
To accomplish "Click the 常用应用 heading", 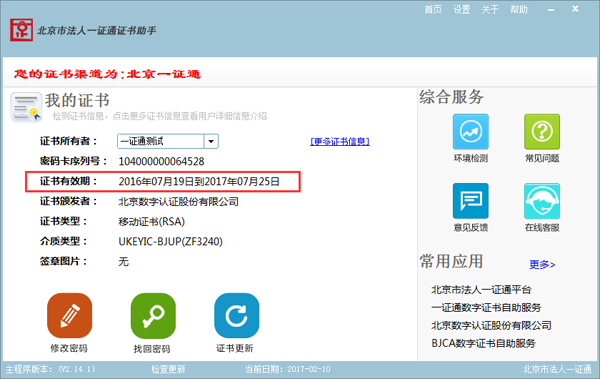I will [452, 261].
